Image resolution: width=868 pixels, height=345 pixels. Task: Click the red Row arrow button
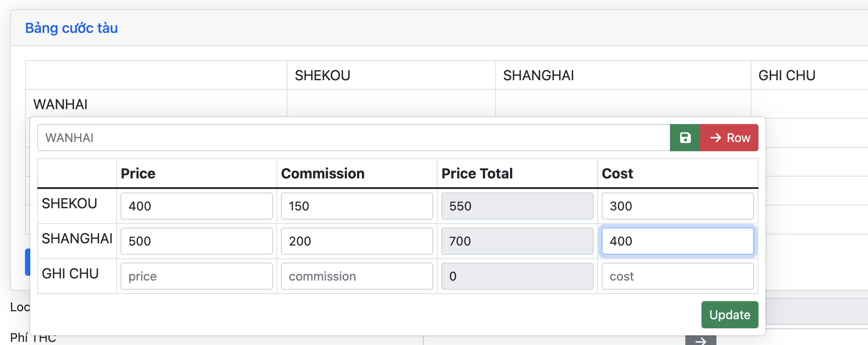[x=730, y=138]
